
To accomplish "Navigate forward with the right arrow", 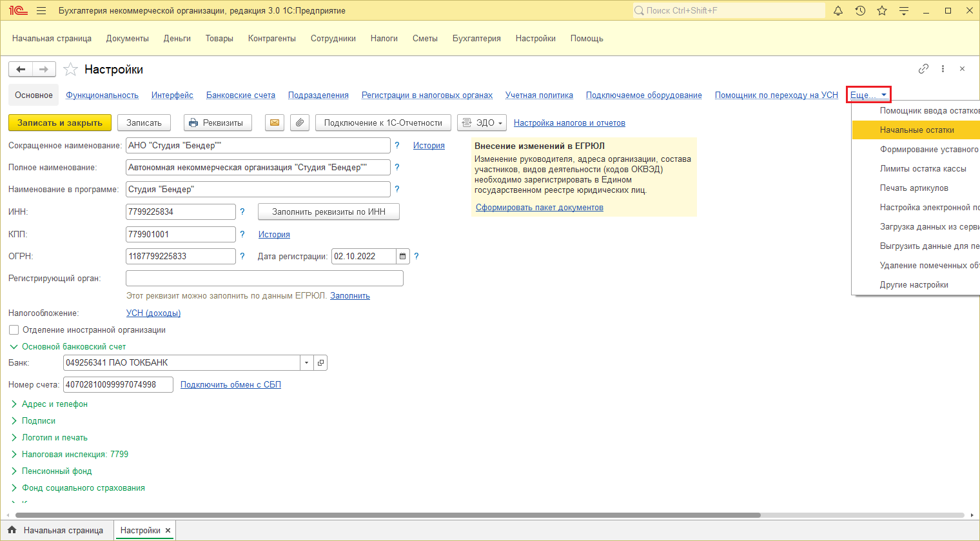I will point(44,69).
